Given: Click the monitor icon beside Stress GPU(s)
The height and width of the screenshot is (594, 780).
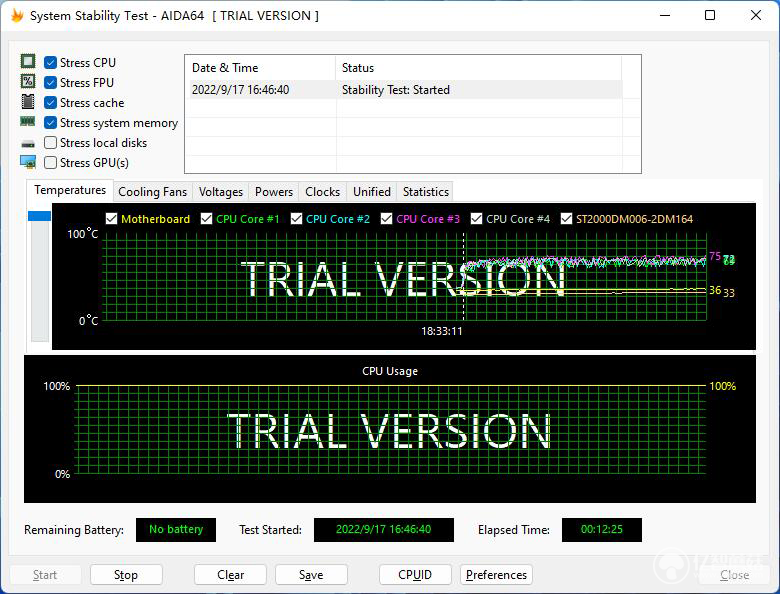Looking at the screenshot, I should tap(28, 162).
